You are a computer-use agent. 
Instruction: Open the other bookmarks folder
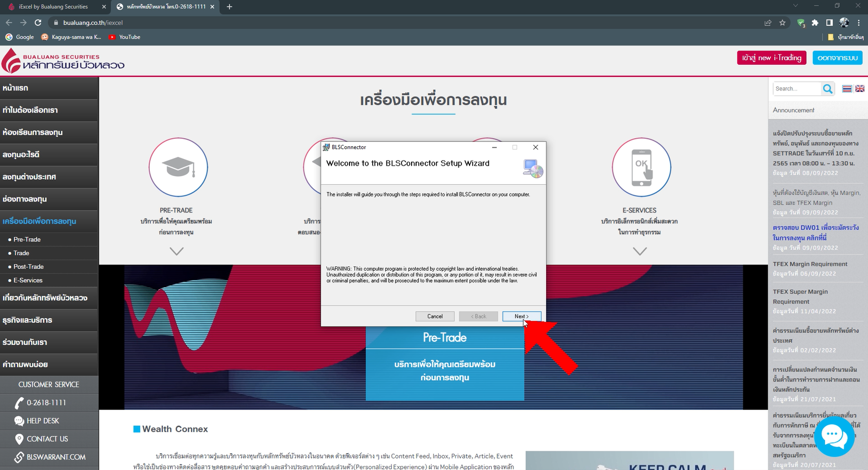[845, 37]
